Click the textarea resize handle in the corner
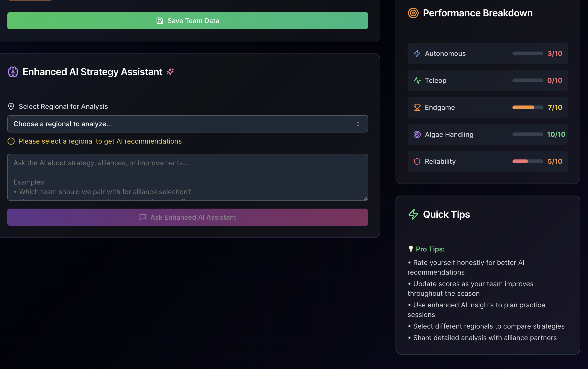The image size is (588, 369). click(x=365, y=199)
